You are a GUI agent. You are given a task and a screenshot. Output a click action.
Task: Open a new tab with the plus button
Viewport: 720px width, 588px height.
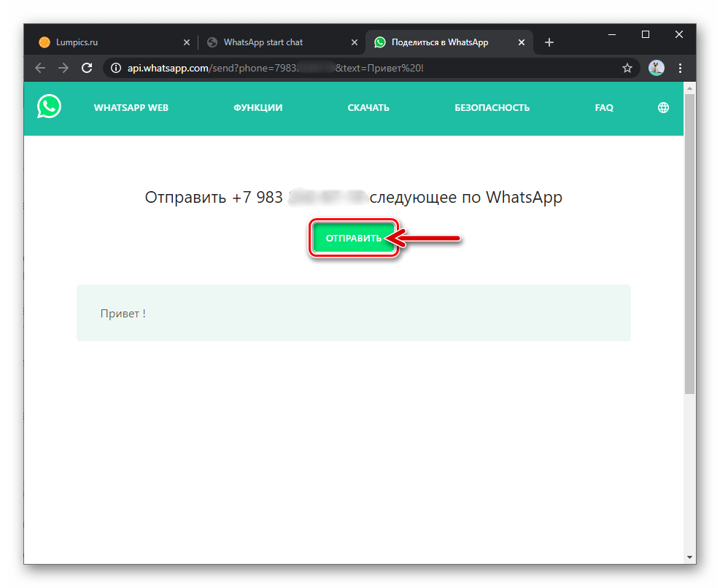pyautogui.click(x=549, y=42)
